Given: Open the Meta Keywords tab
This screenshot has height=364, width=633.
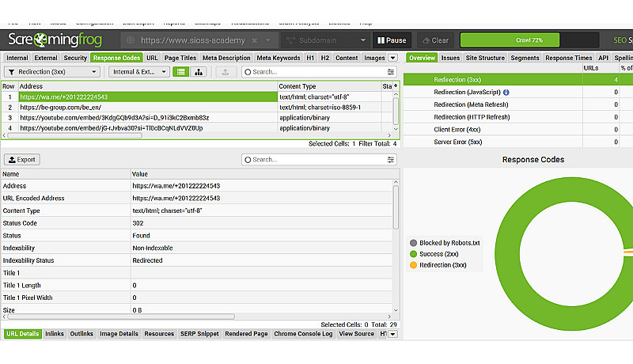Looking at the screenshot, I should pos(279,58).
